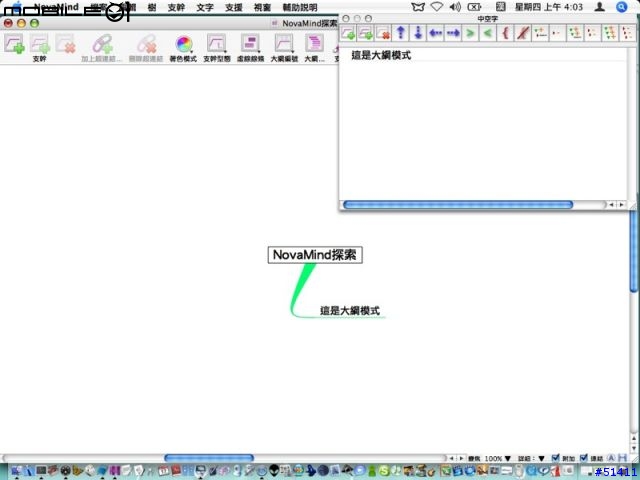Click delete item icon in outline window toolbar
Image resolution: width=640 pixels, height=480 pixels.
tap(383, 33)
